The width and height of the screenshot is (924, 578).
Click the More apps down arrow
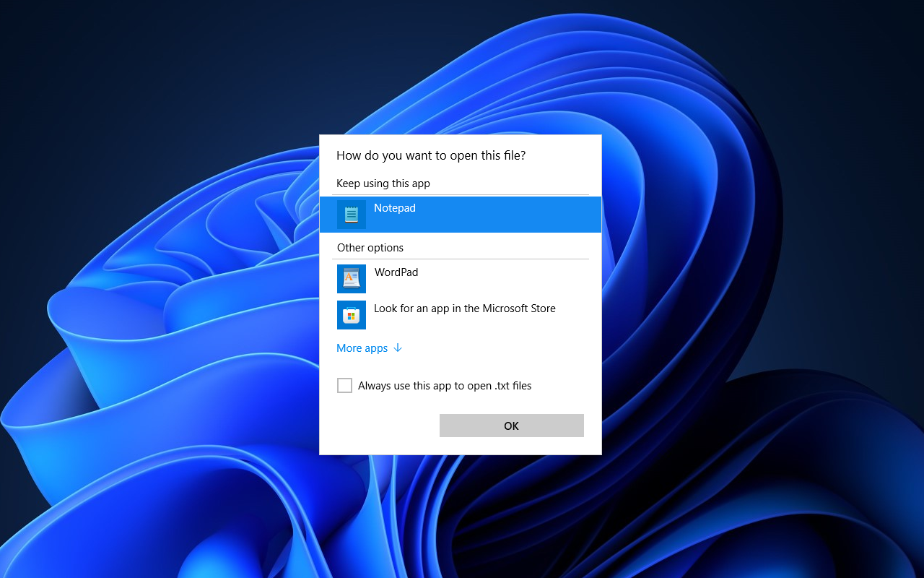(x=397, y=348)
